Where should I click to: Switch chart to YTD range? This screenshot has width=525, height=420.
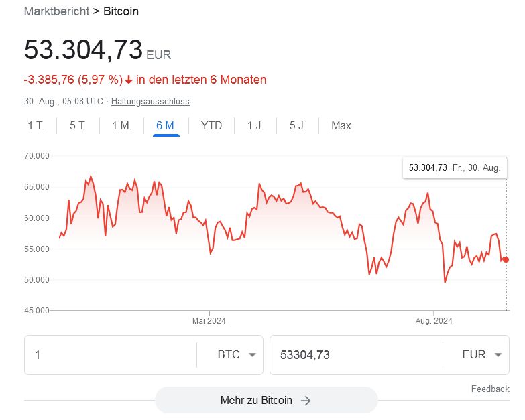(x=211, y=125)
